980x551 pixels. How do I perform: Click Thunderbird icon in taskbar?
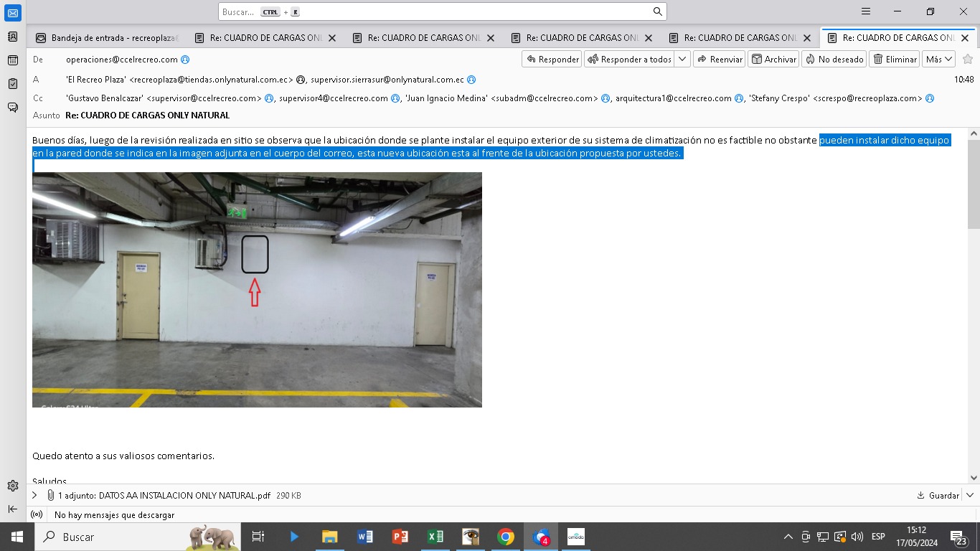point(541,537)
